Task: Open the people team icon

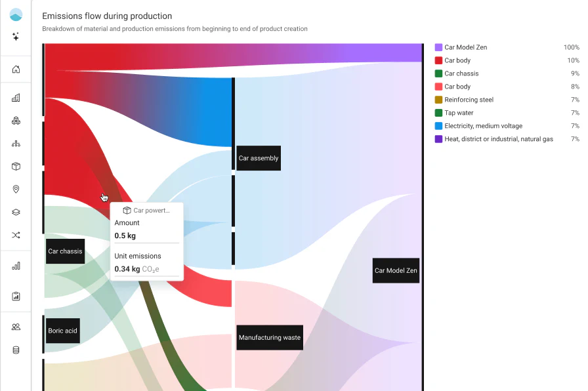Action: click(x=16, y=327)
